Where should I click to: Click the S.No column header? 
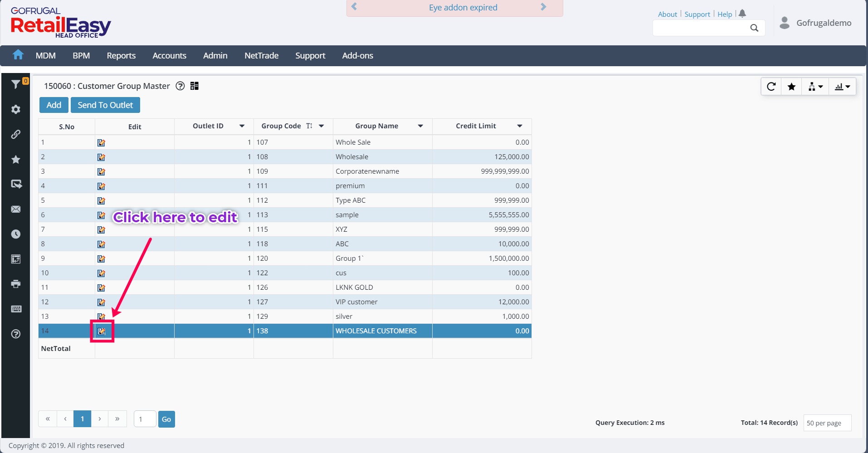point(67,127)
